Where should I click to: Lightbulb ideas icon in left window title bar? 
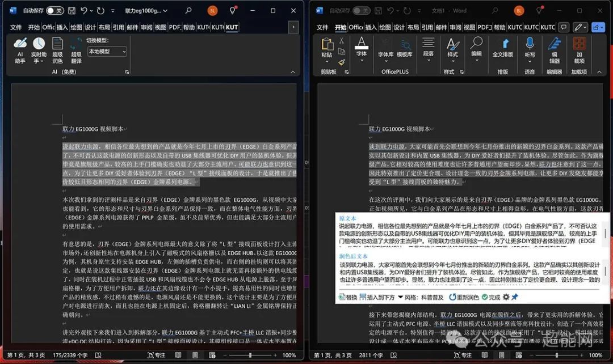coord(233,11)
